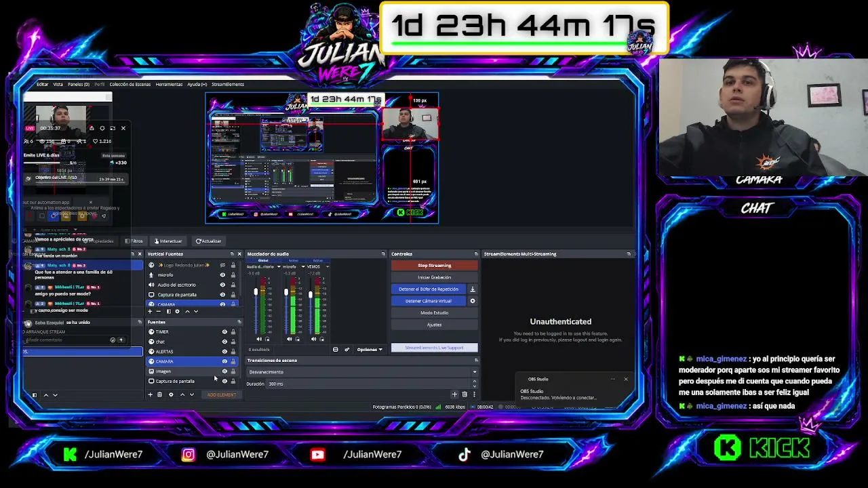
Task: Move source down in Fuentes list
Action: click(191, 394)
